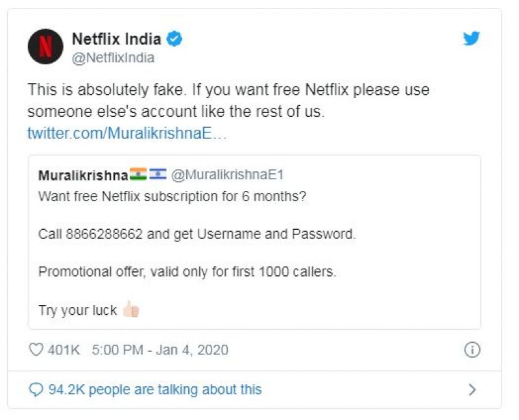
Task: Open the @NetflixIndia handle
Action: click(113, 58)
